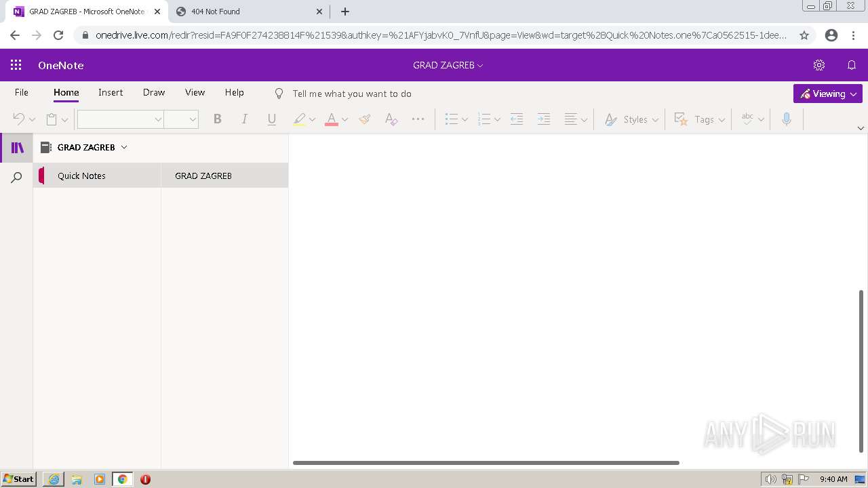Open the GRAD ZAGREB page
Screen dimensions: 868x488
point(225,176)
